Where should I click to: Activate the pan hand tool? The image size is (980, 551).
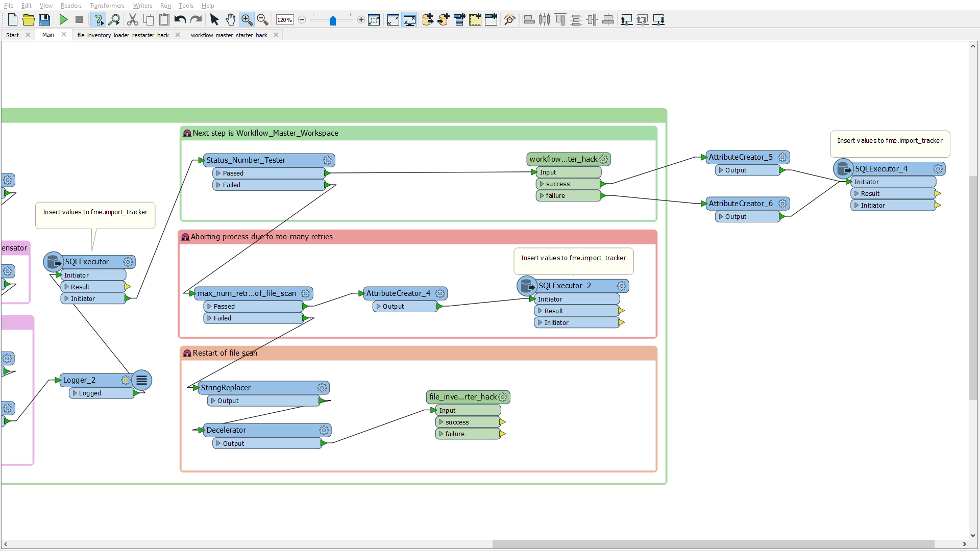click(x=231, y=20)
